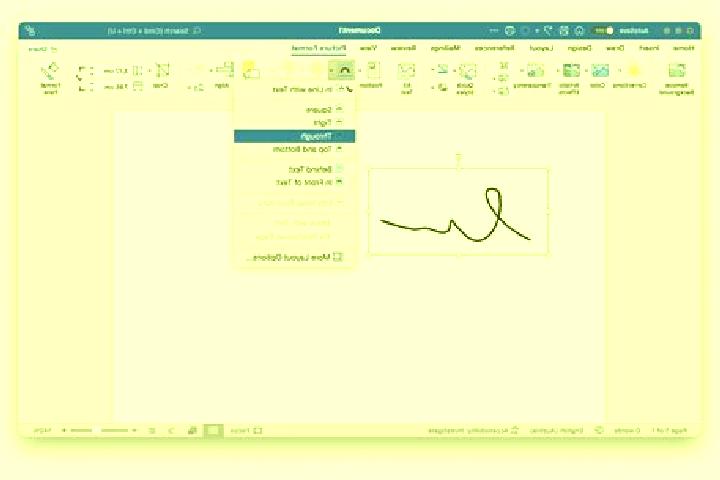Image resolution: width=720 pixels, height=480 pixels.
Task: Switch to the Design tab
Action: click(x=580, y=48)
